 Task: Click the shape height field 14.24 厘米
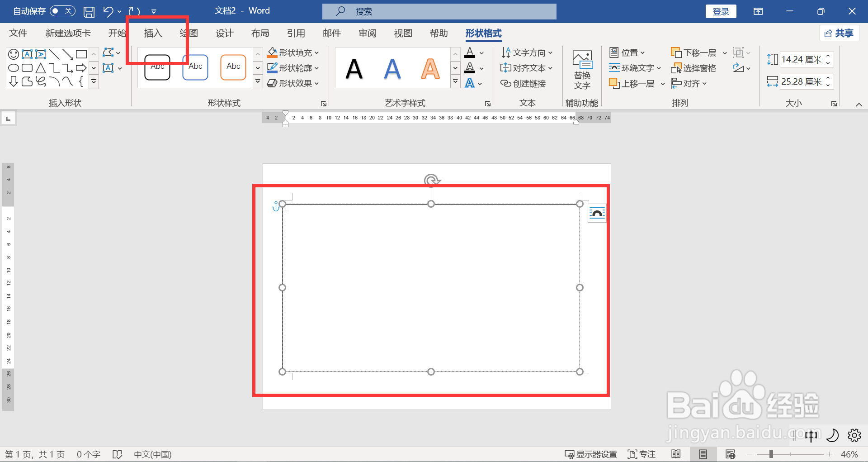pyautogui.click(x=802, y=59)
